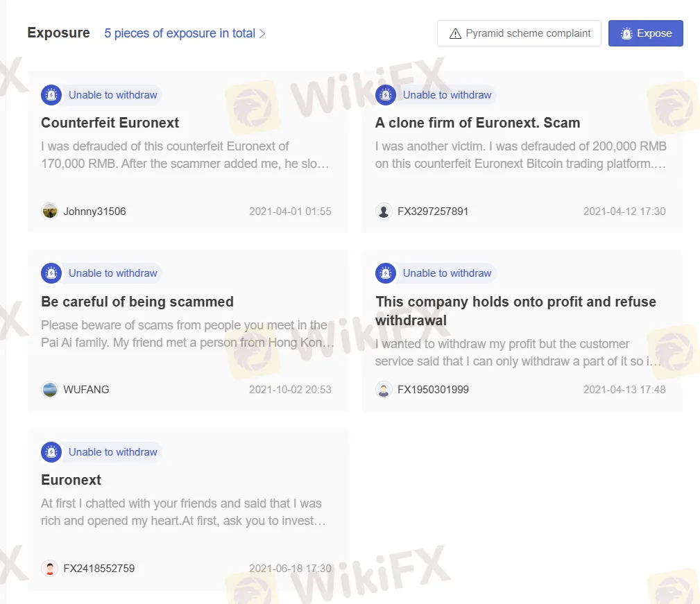Expand the 5 pieces of exposure arrow
The height and width of the screenshot is (604, 700).
(x=262, y=33)
